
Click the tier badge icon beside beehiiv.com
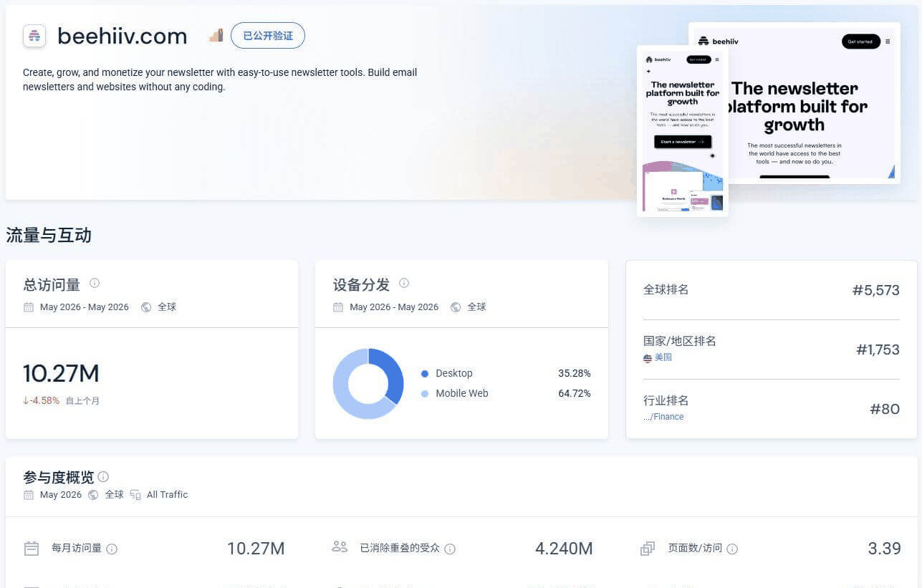pos(216,35)
